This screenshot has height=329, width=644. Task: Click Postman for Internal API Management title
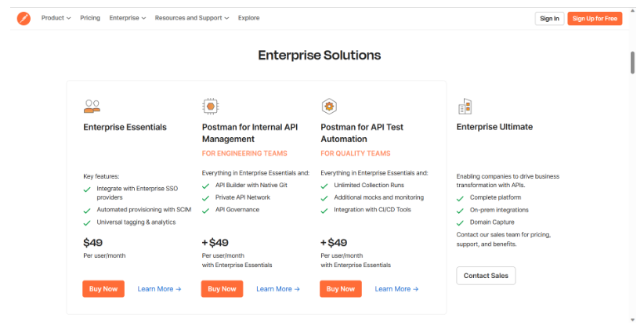[250, 133]
